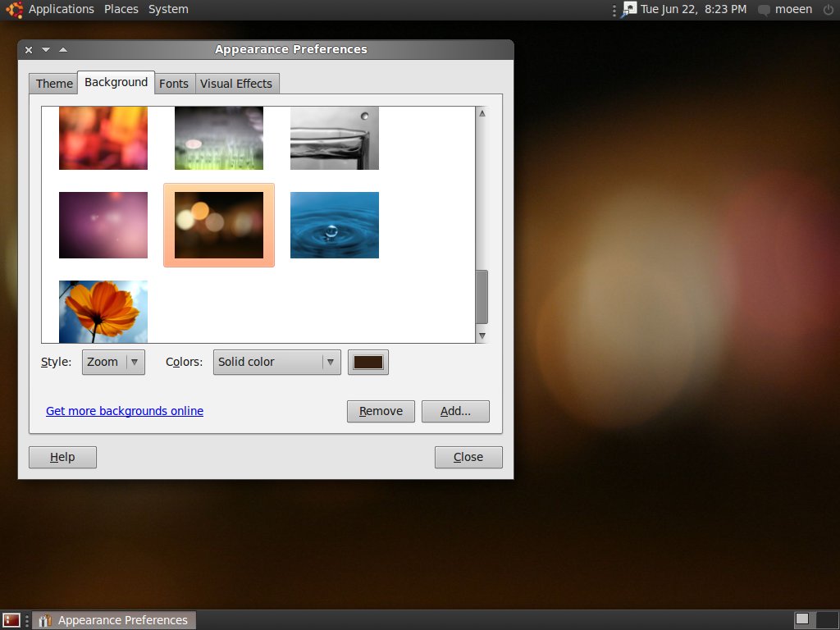Click the window menu down-arrow in title bar
Image resolution: width=840 pixels, height=630 pixels.
(x=46, y=49)
